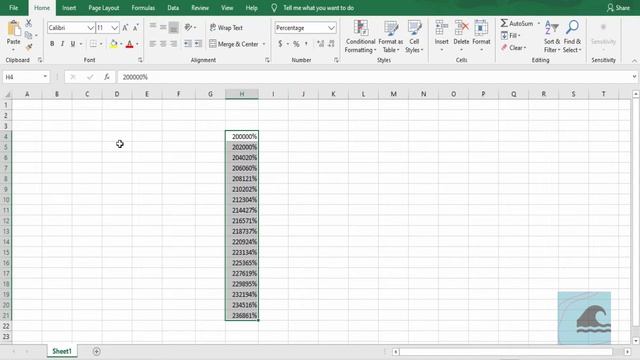Screen dimensions: 640x360
Task: Click the New Sheet plus icon
Action: [x=96, y=351]
